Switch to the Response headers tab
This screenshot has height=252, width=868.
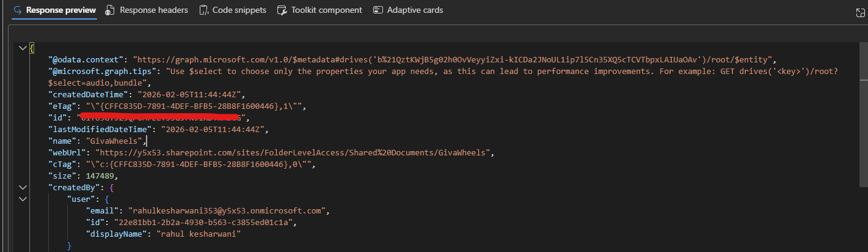click(x=153, y=10)
